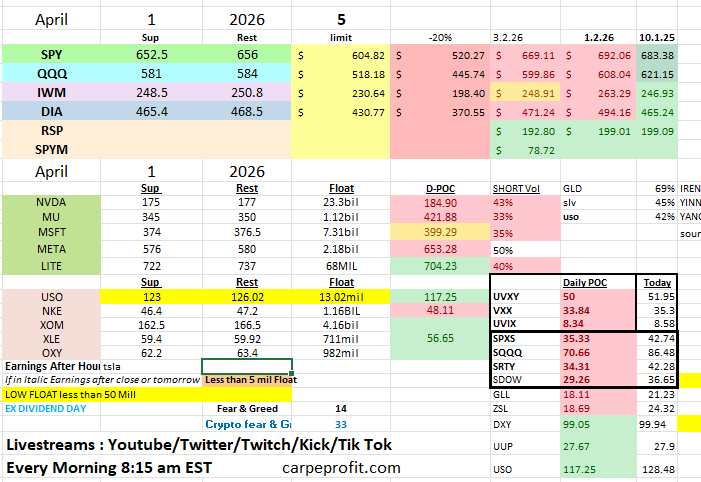Click DIA support value 465.4
The width and height of the screenshot is (701, 482).
click(x=152, y=111)
